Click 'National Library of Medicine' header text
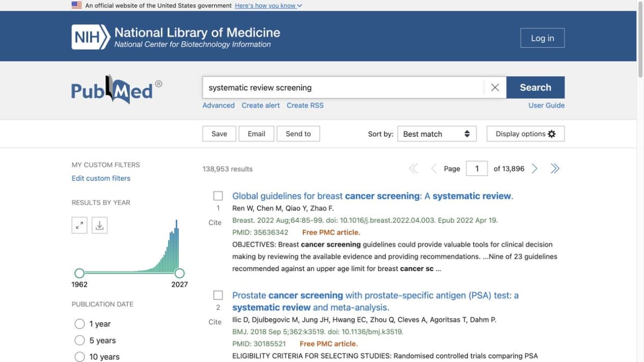 [197, 32]
